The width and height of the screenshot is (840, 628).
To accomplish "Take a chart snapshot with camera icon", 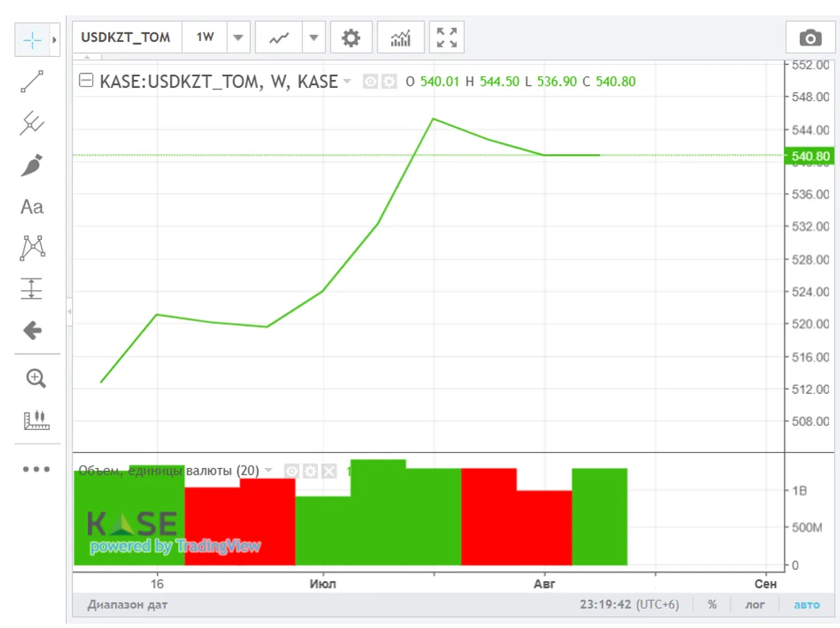I will tap(810, 38).
